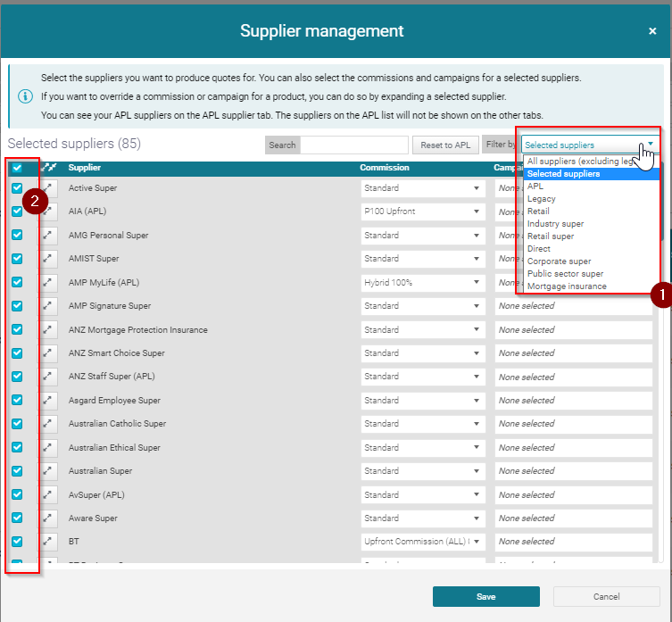Uncheck the AMP MyLife (APL) checkbox
Image resolution: width=672 pixels, height=622 pixels.
click(17, 282)
